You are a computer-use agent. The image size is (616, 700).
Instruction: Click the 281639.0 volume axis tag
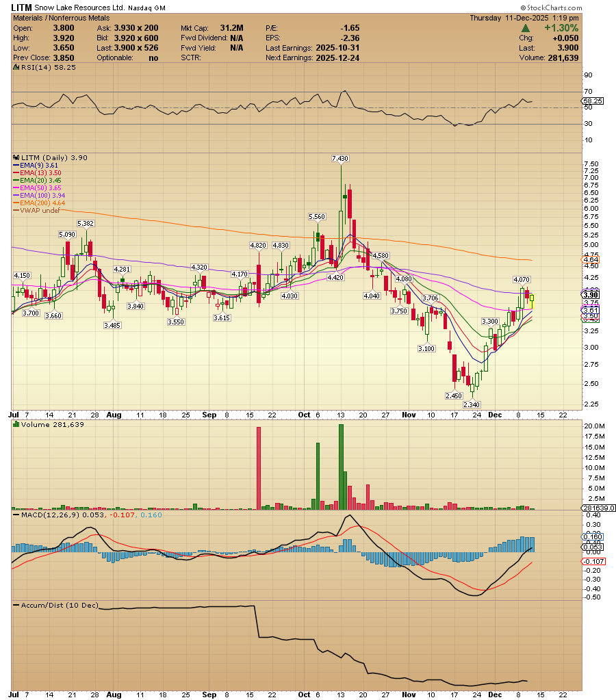598,508
